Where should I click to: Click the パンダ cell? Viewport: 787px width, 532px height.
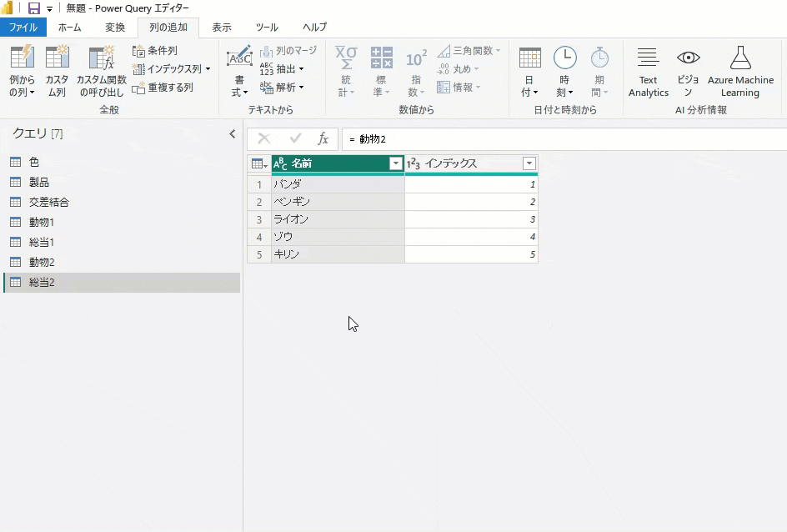click(x=338, y=184)
